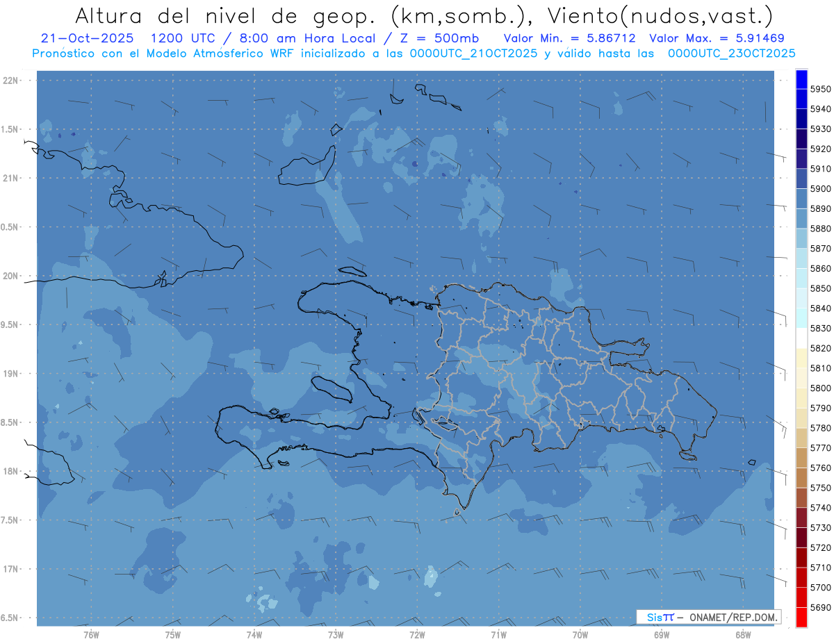
Task: Pick the bright red swatch below 5690
Action: (x=801, y=617)
